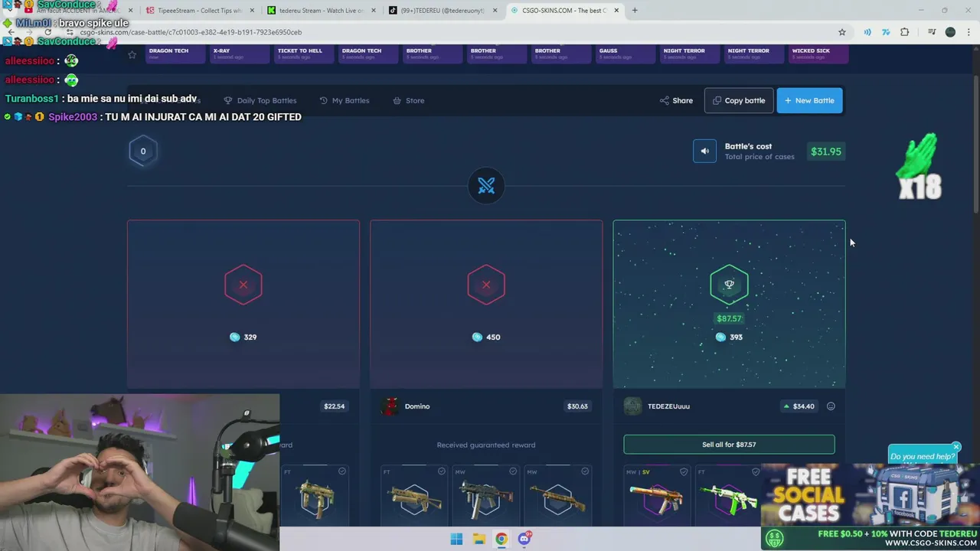The height and width of the screenshot is (551, 980).
Task: Go to the Store page
Action: 408,100
